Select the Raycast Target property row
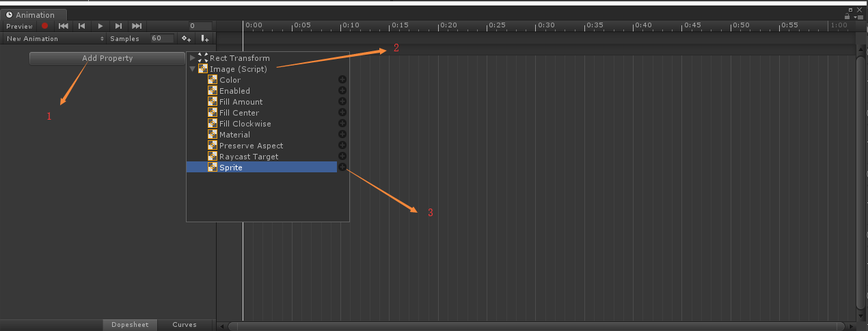 coord(262,157)
